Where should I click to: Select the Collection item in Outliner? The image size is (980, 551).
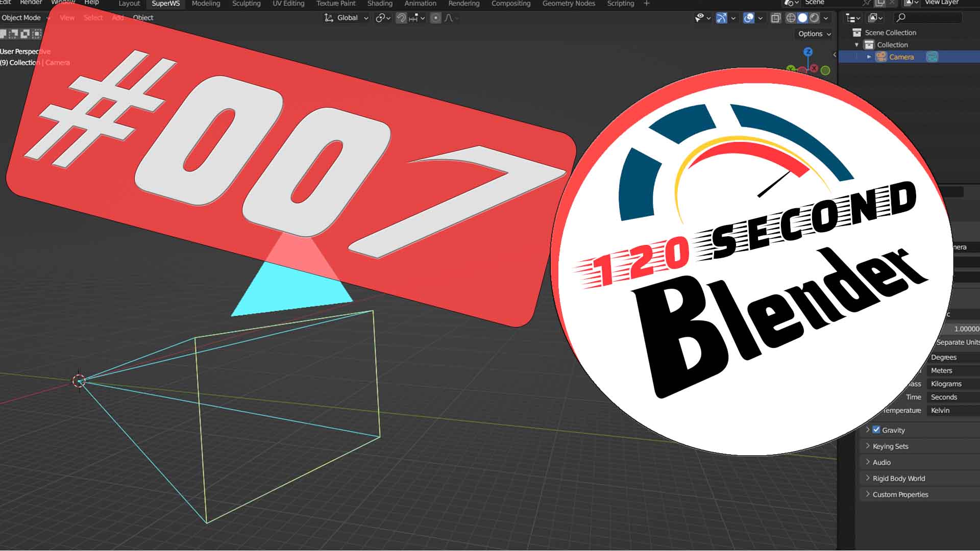[x=892, y=45]
